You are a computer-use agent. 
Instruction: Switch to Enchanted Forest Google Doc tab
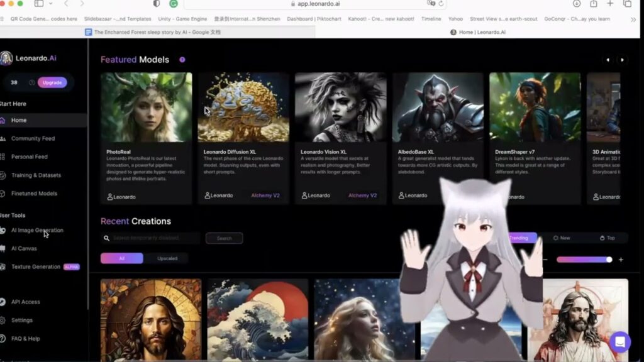(x=157, y=32)
